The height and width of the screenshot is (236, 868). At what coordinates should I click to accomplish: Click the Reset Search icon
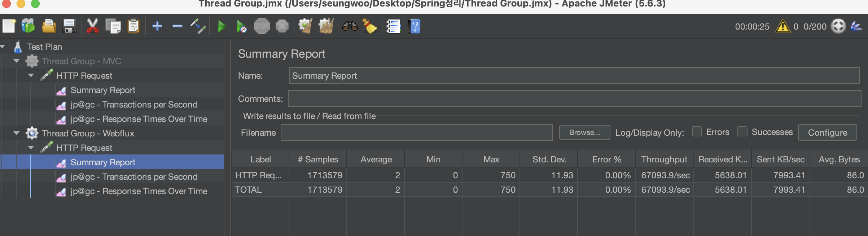tap(370, 26)
